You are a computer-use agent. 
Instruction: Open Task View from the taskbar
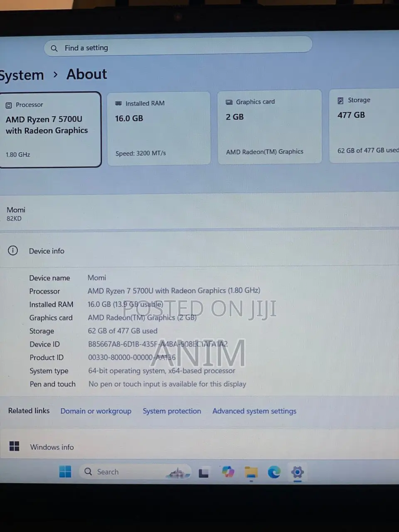coord(204,473)
